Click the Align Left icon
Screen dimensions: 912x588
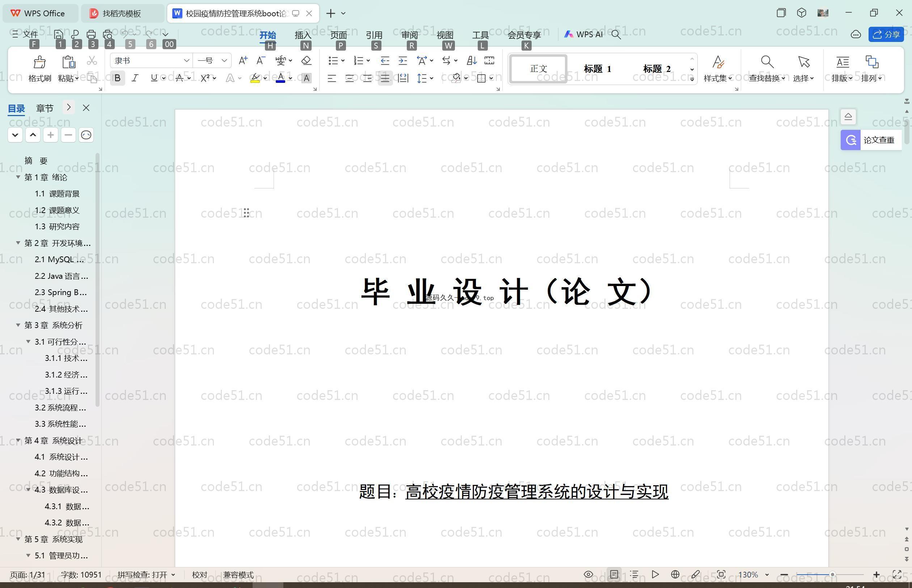click(332, 79)
